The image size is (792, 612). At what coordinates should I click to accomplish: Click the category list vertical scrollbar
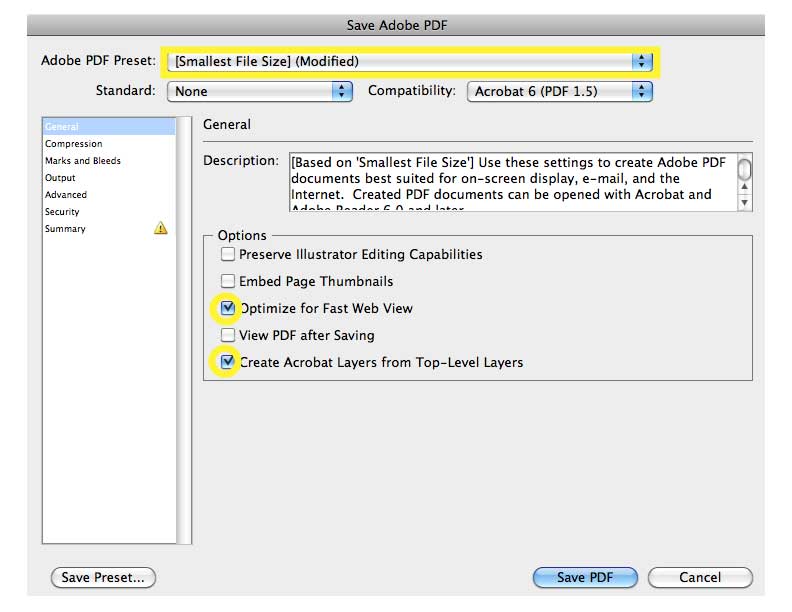[184, 330]
